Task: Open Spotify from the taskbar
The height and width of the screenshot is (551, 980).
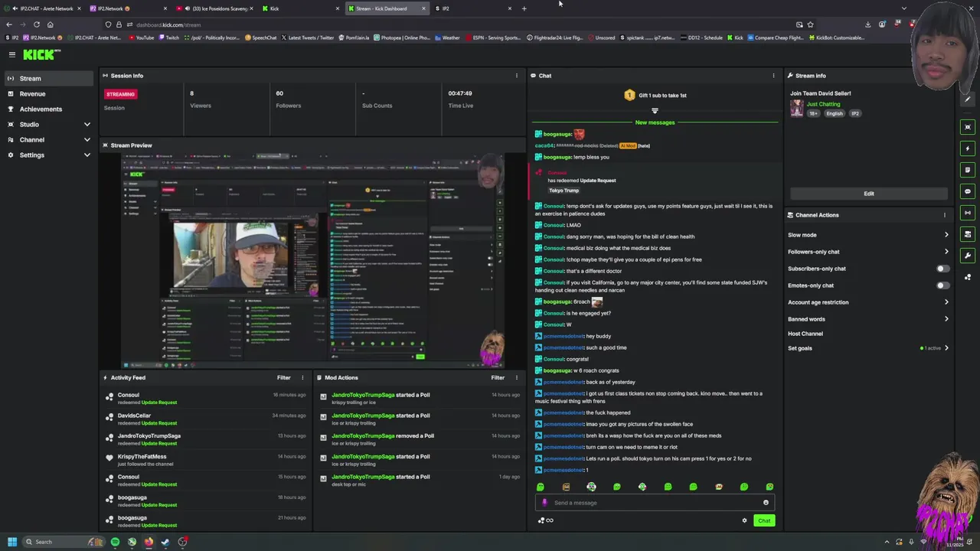Action: (115, 542)
